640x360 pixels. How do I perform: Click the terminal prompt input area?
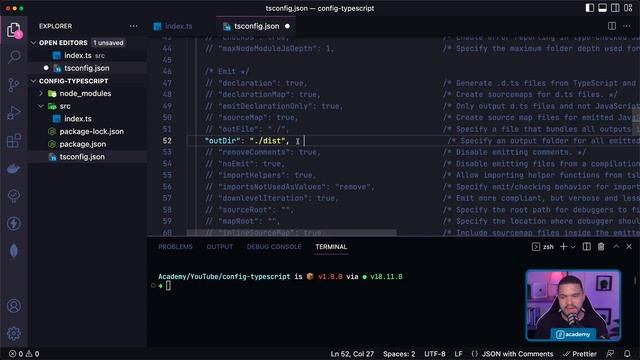[168, 286]
